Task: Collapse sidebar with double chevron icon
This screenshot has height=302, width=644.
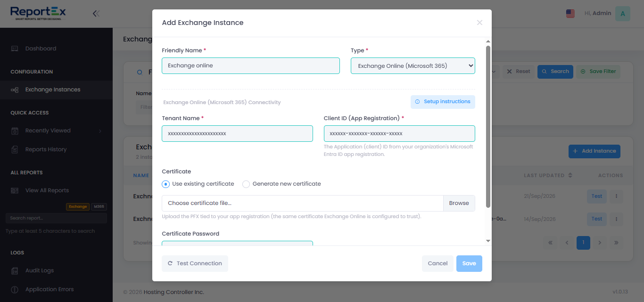Action: (96, 14)
